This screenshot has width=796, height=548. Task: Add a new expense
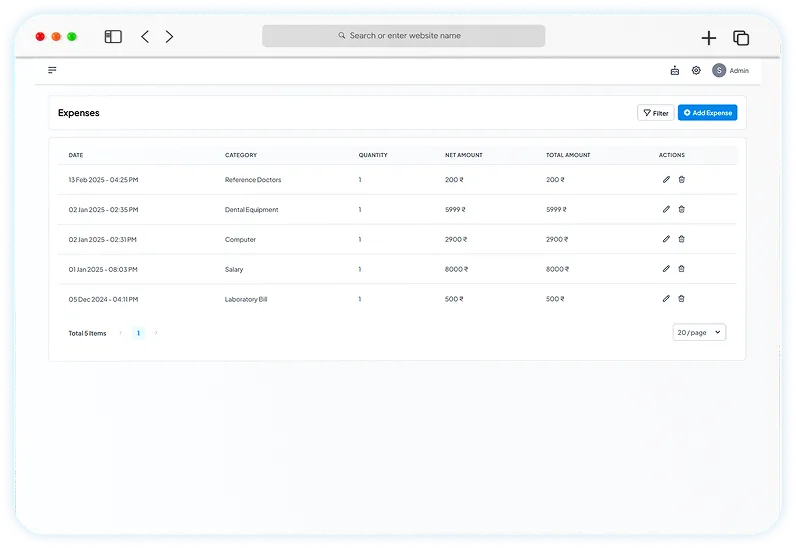(707, 113)
